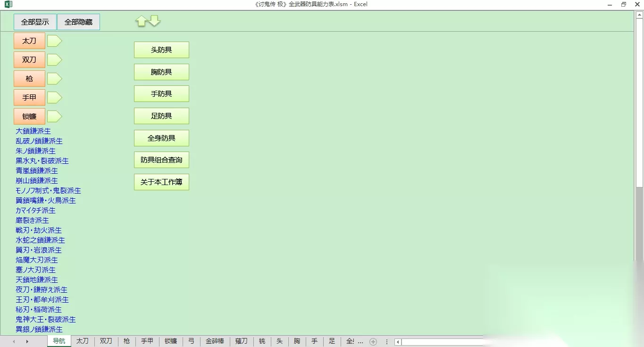Open the 手防具 armor button
This screenshot has height=347, width=644.
click(161, 93)
